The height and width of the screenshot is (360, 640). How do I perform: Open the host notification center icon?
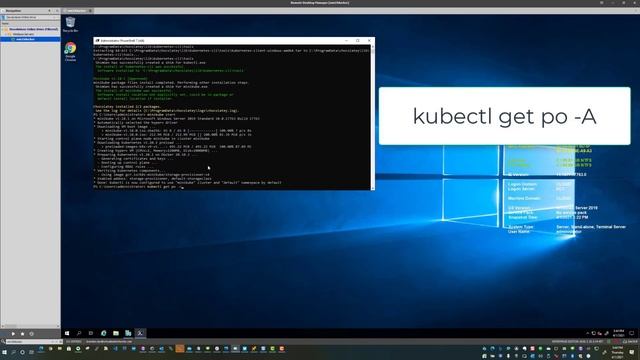(632, 352)
